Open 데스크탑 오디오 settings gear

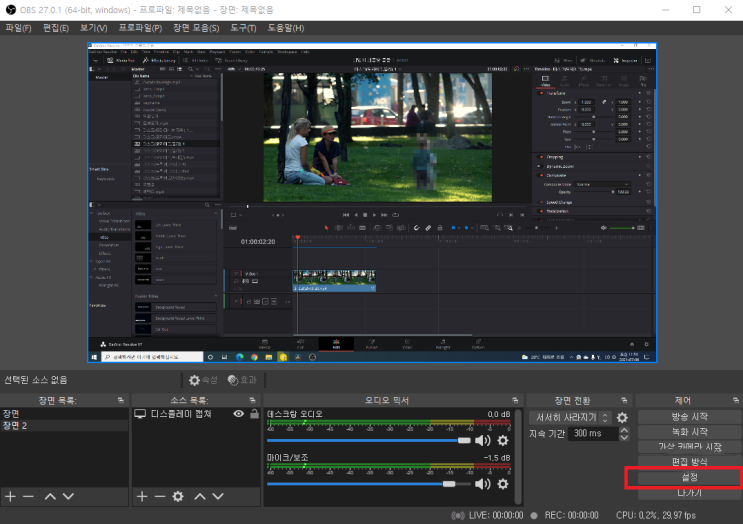point(503,441)
